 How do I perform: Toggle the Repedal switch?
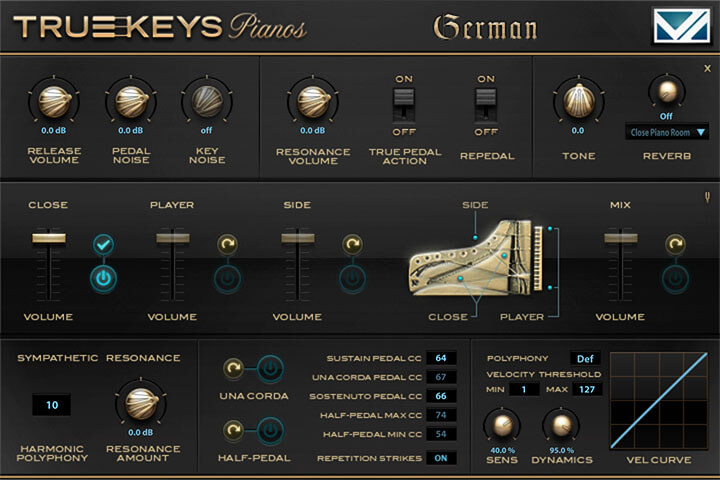486,105
